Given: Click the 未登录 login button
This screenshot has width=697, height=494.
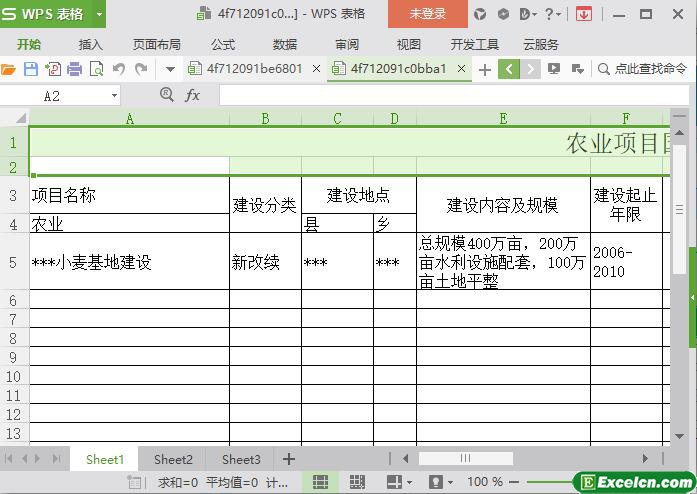Looking at the screenshot, I should click(428, 14).
